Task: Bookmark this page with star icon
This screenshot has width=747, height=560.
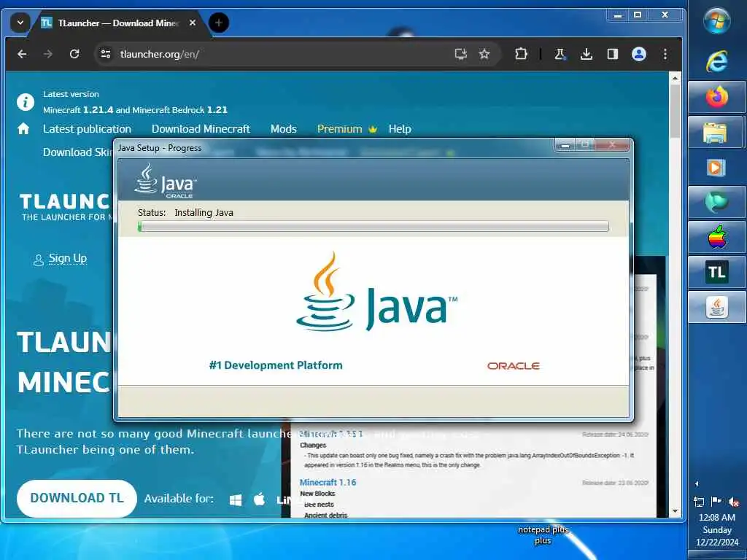Action: (x=484, y=54)
